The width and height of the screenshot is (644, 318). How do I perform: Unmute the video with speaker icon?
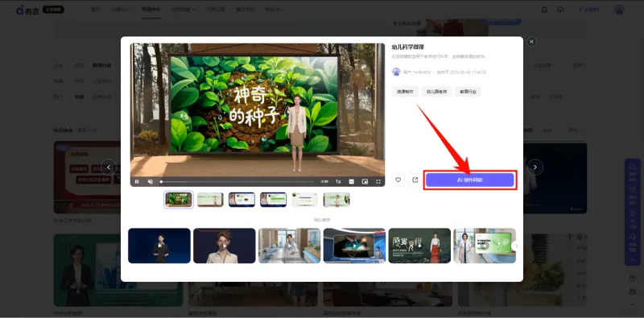pos(150,182)
